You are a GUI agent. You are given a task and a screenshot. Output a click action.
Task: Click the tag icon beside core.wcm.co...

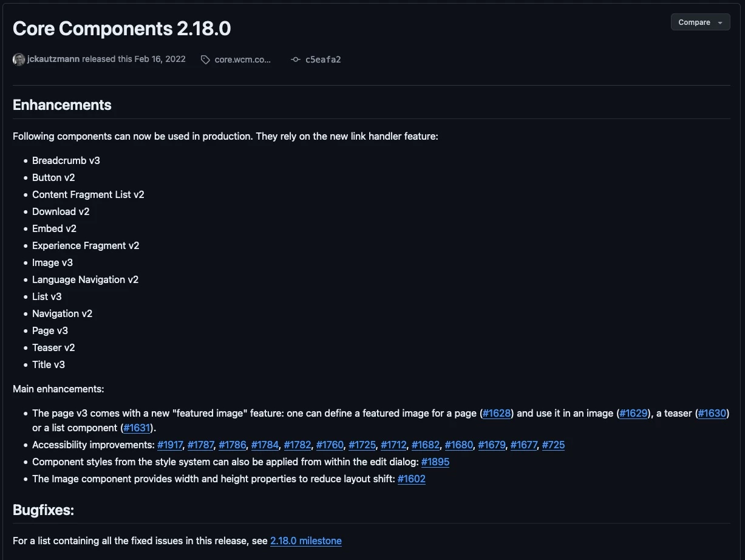205,60
